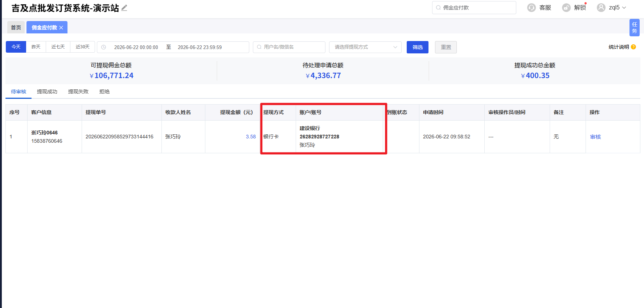Viewport: 644px width, 308px height.
Task: Focus the top search box showing 佣金应付款
Action: (474, 8)
